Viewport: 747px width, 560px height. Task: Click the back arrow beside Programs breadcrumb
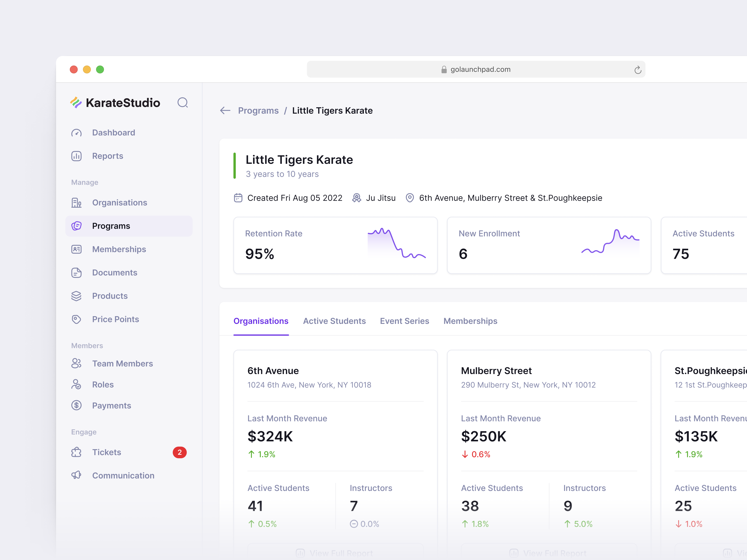pyautogui.click(x=225, y=110)
